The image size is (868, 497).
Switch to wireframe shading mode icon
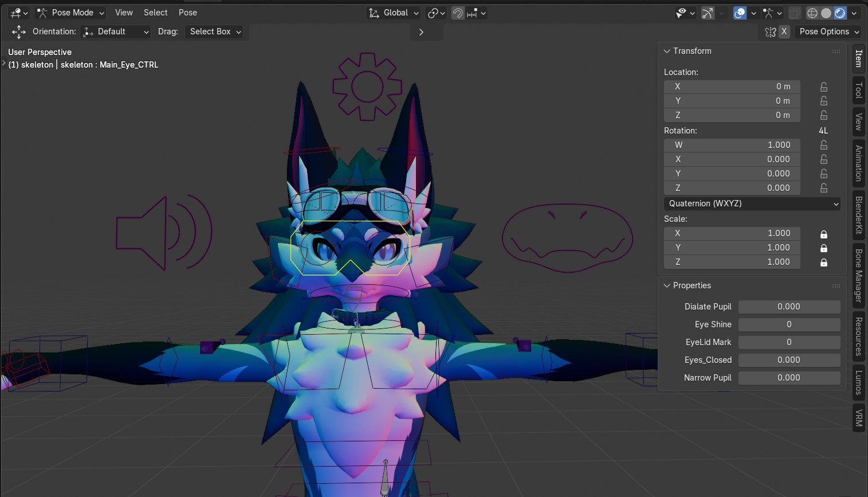tap(812, 13)
